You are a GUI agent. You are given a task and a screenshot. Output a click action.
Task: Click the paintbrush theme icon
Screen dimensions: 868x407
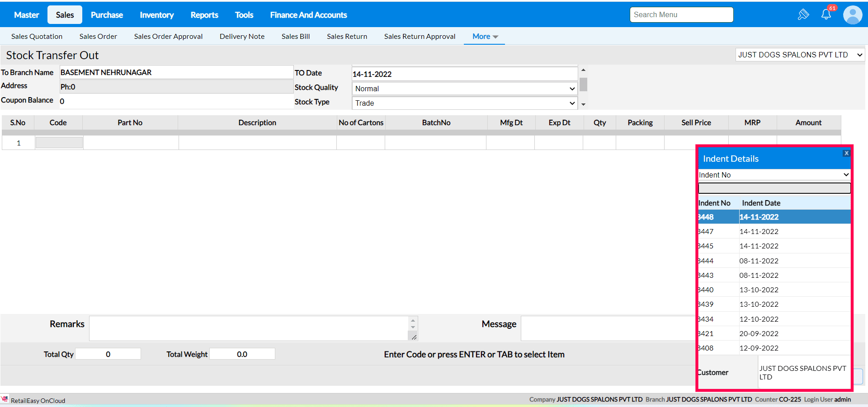[x=803, y=14]
